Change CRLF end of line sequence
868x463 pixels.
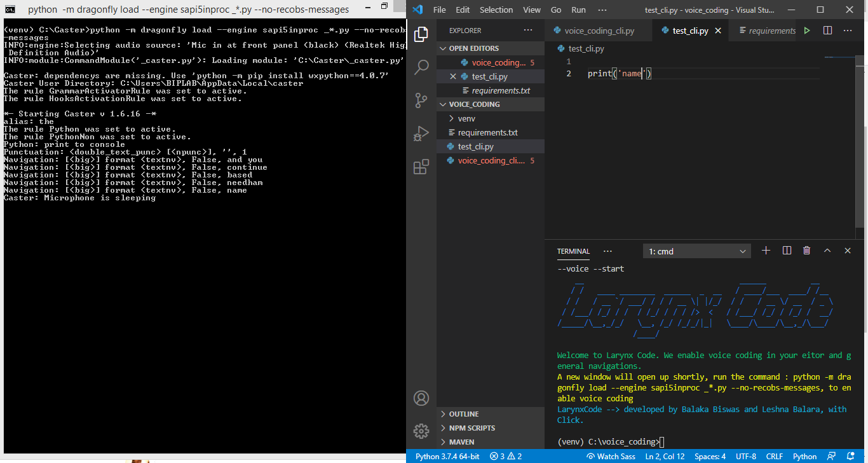click(774, 456)
